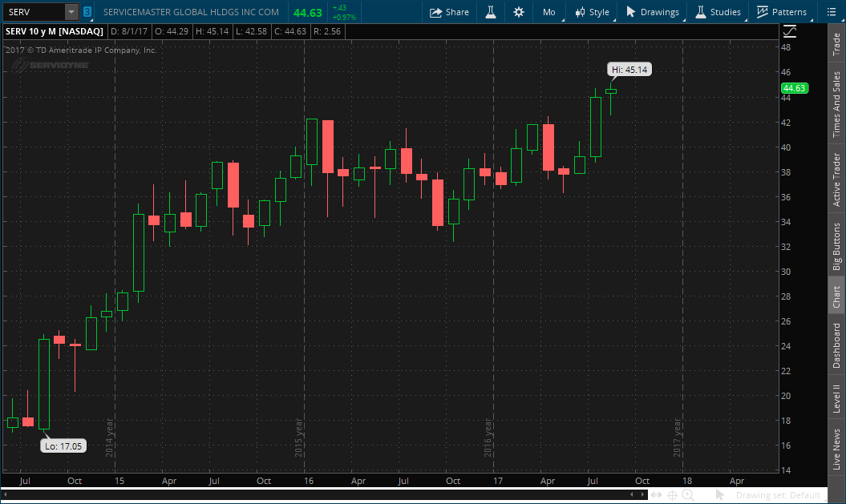The height and width of the screenshot is (504, 846).
Task: Open the Studies menu
Action: [718, 12]
